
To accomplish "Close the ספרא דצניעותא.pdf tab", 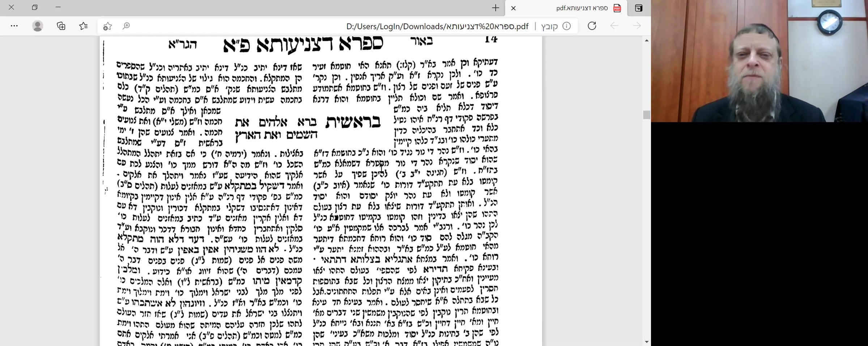I will [513, 8].
